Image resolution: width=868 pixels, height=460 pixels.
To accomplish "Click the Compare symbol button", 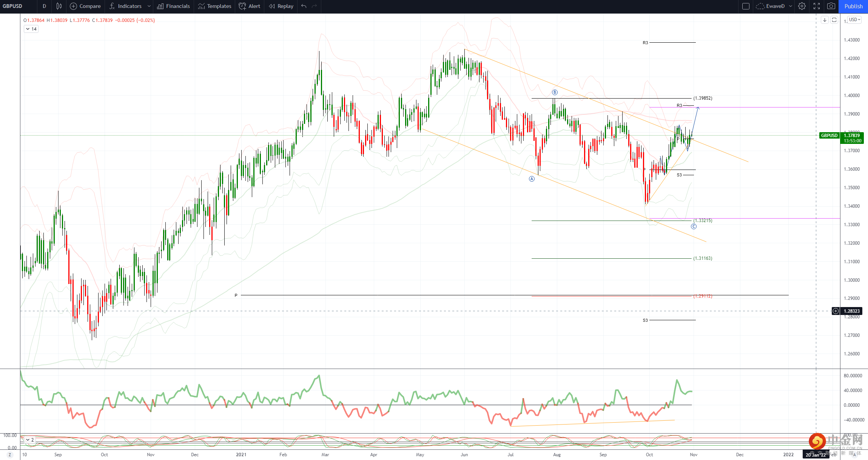I will [x=85, y=6].
